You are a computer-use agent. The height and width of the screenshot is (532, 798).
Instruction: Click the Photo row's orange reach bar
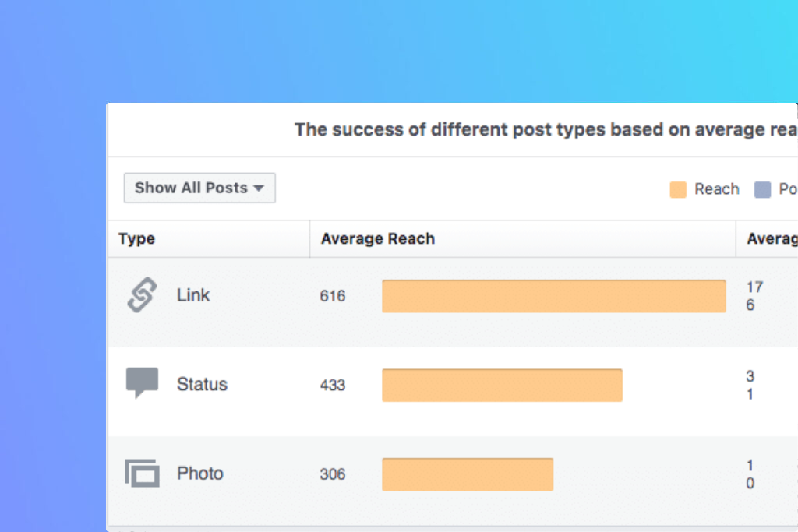coord(468,474)
